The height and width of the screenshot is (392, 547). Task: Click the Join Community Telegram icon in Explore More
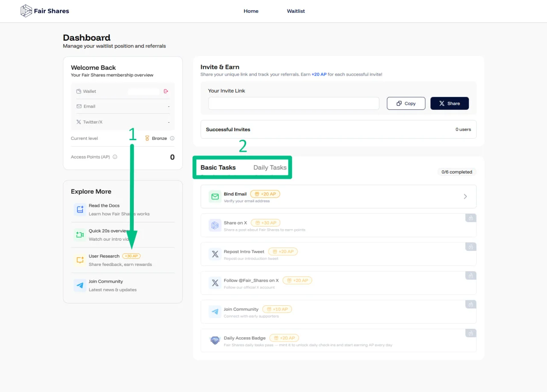click(x=80, y=285)
